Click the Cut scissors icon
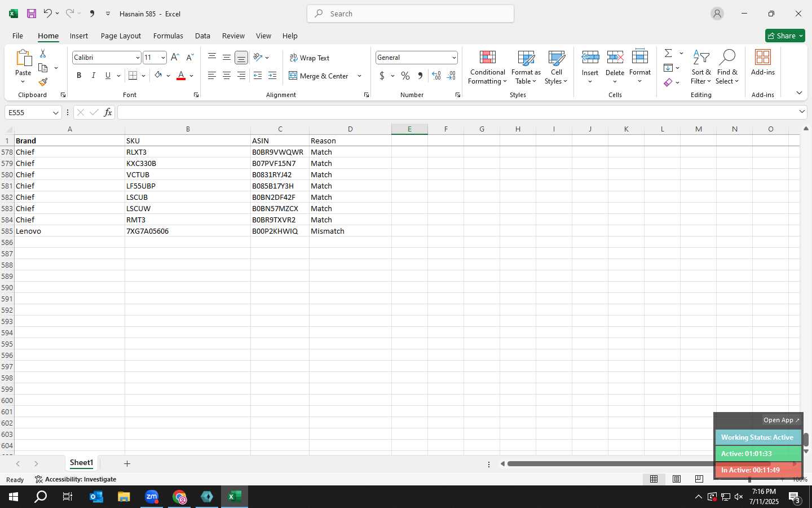The image size is (812, 508). pyautogui.click(x=43, y=54)
